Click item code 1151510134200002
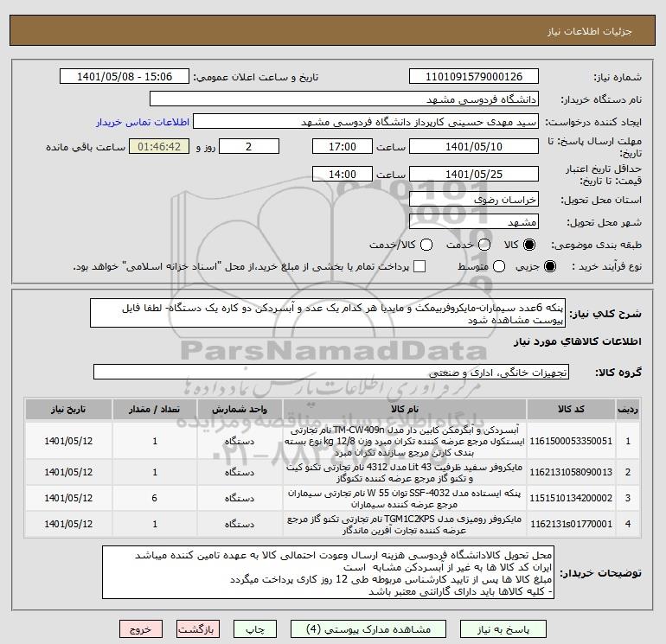 [x=571, y=498]
